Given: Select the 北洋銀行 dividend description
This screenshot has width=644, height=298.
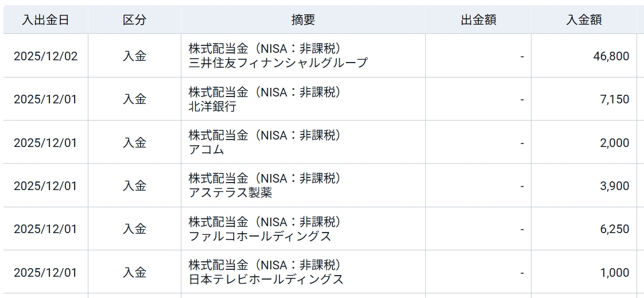Looking at the screenshot, I should pos(212,107).
